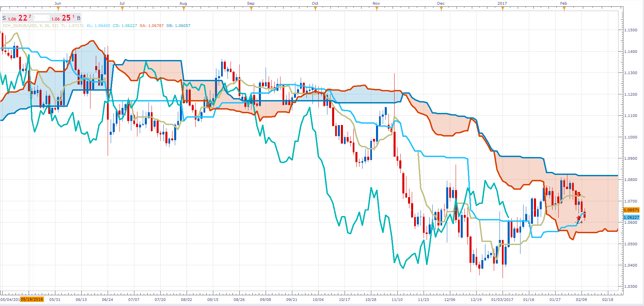Click the orange month marker under Jul
The image size is (644, 306).
tap(122, 9)
